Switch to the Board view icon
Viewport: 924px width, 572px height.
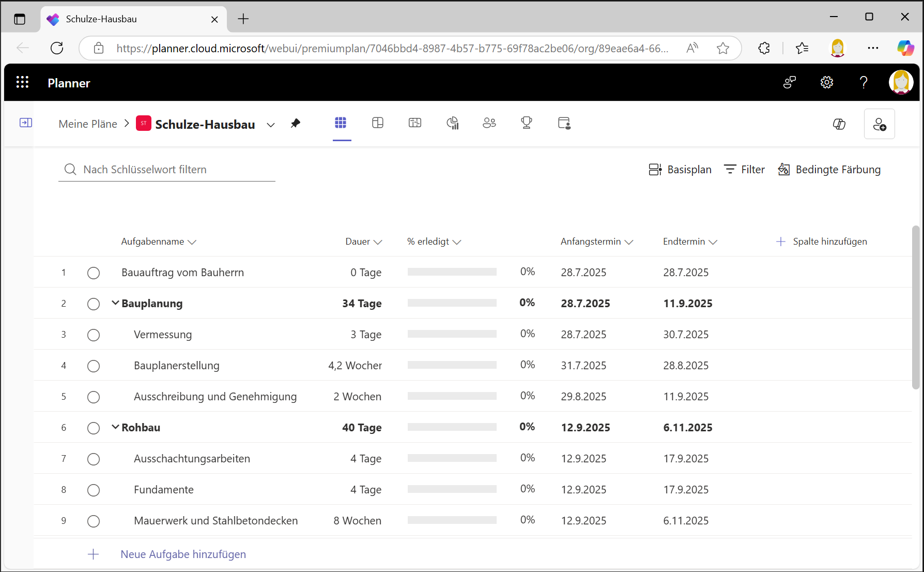[378, 123]
